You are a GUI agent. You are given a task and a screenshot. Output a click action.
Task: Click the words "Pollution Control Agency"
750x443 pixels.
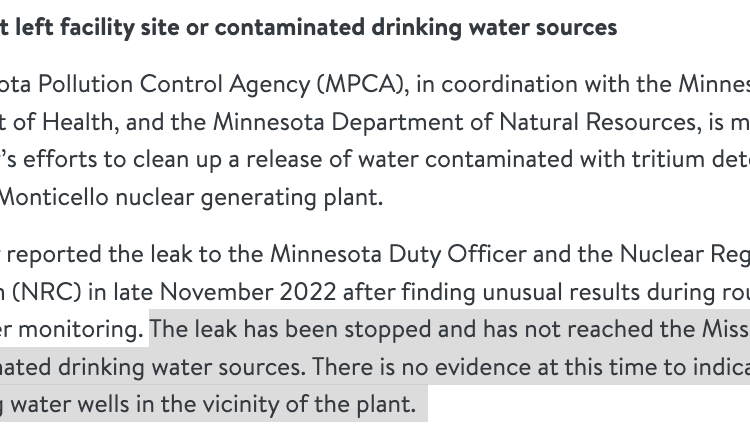coord(174,84)
